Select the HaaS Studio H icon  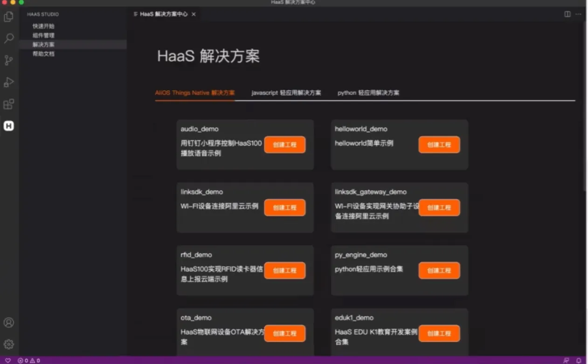point(9,126)
